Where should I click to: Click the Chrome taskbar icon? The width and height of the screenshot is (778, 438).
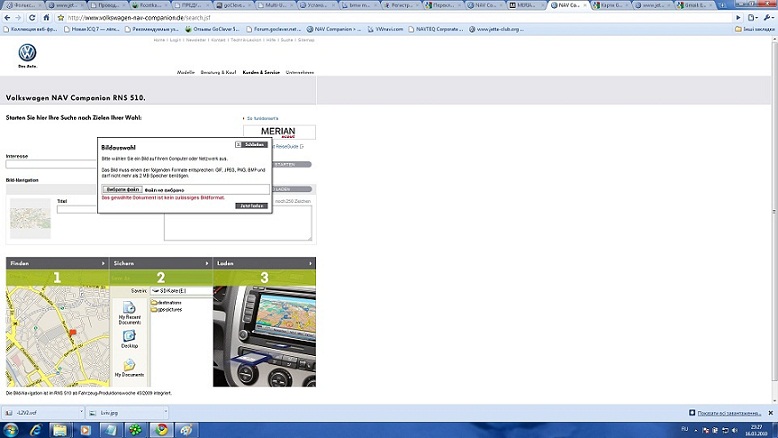click(161, 430)
